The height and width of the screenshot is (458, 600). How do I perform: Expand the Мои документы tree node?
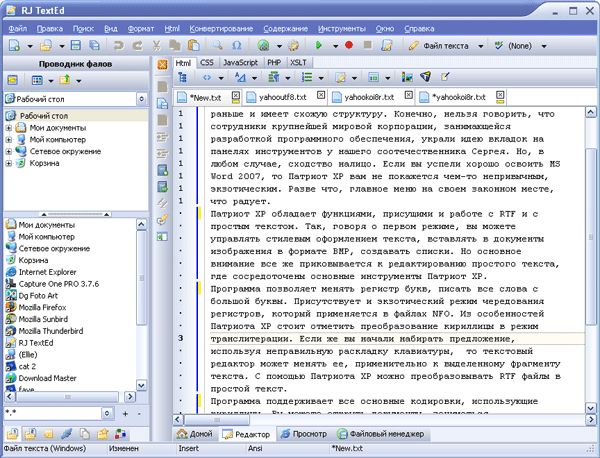pyautogui.click(x=8, y=128)
